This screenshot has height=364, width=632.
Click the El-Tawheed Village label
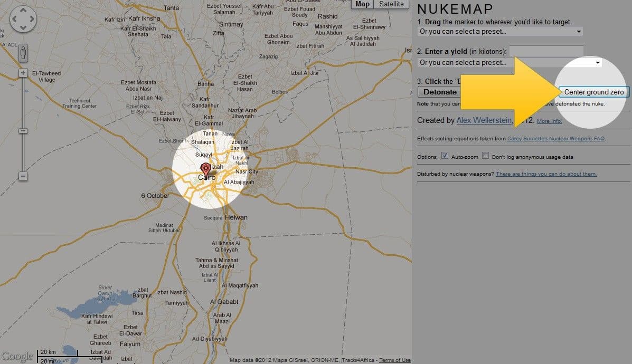(46, 76)
